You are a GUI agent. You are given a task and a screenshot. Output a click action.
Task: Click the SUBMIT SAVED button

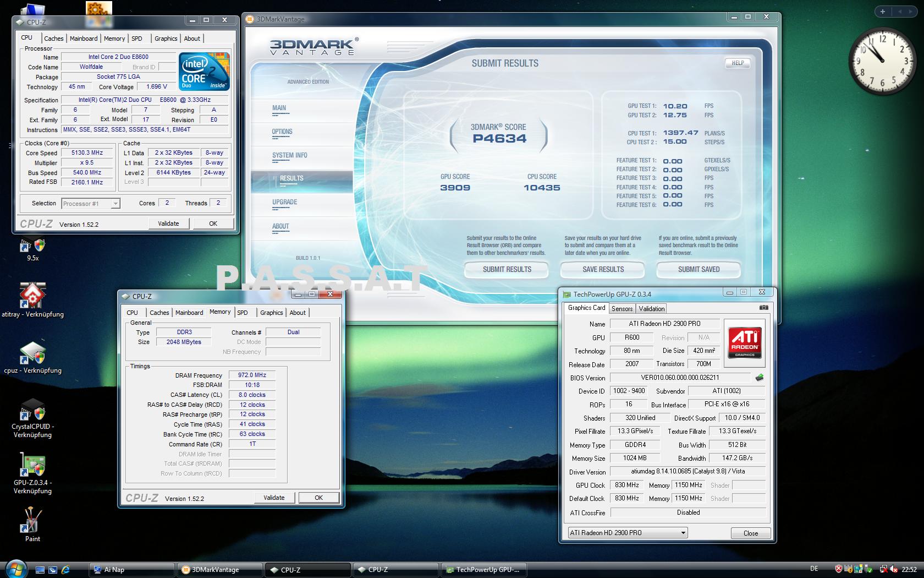pos(698,270)
